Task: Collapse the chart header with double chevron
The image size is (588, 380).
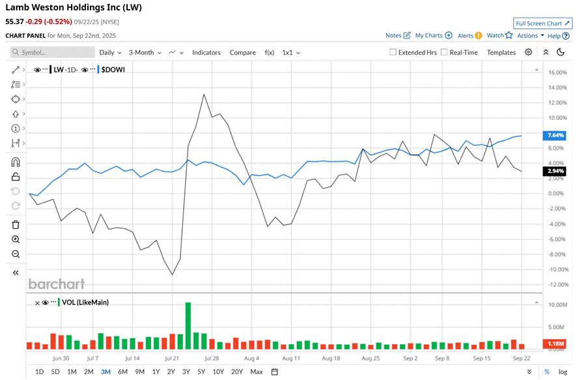Action: [x=546, y=52]
